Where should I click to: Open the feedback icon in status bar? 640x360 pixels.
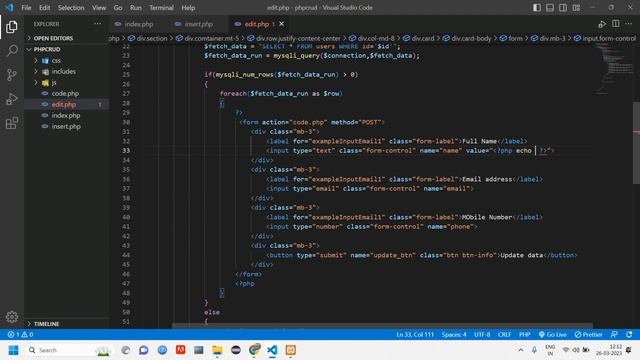click(x=614, y=334)
